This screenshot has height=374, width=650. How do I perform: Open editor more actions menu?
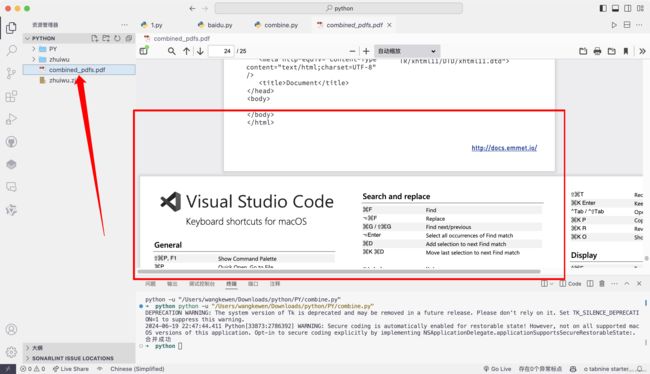click(639, 25)
